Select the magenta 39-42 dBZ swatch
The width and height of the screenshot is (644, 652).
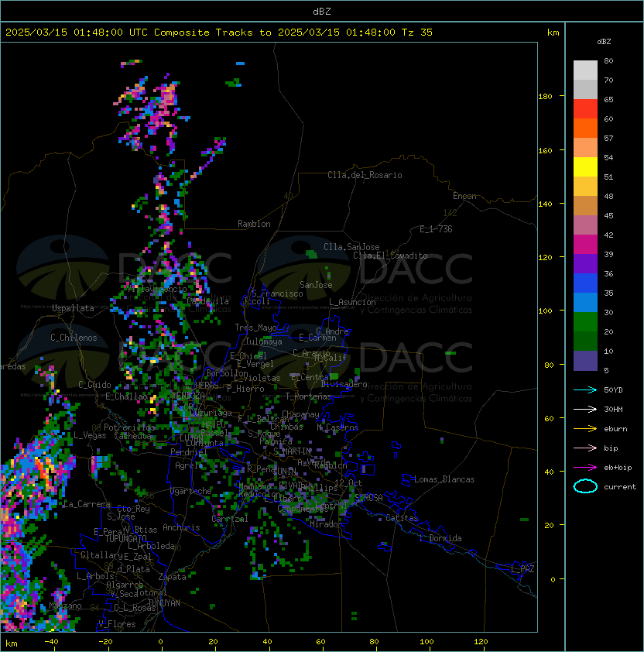(585, 245)
